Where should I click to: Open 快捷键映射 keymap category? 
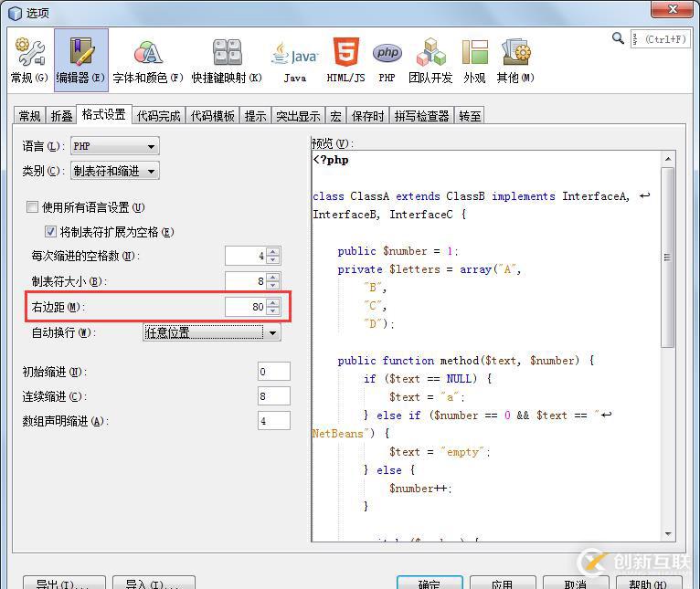227,60
